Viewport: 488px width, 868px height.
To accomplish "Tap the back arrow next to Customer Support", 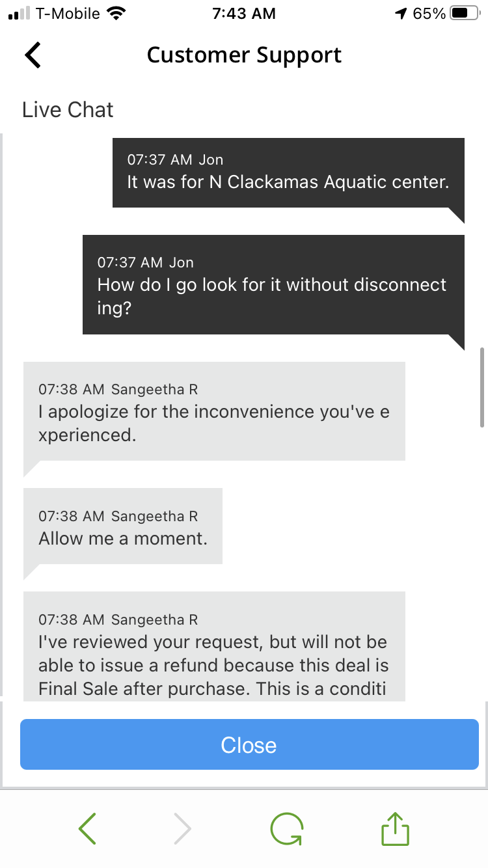I will (x=32, y=55).
